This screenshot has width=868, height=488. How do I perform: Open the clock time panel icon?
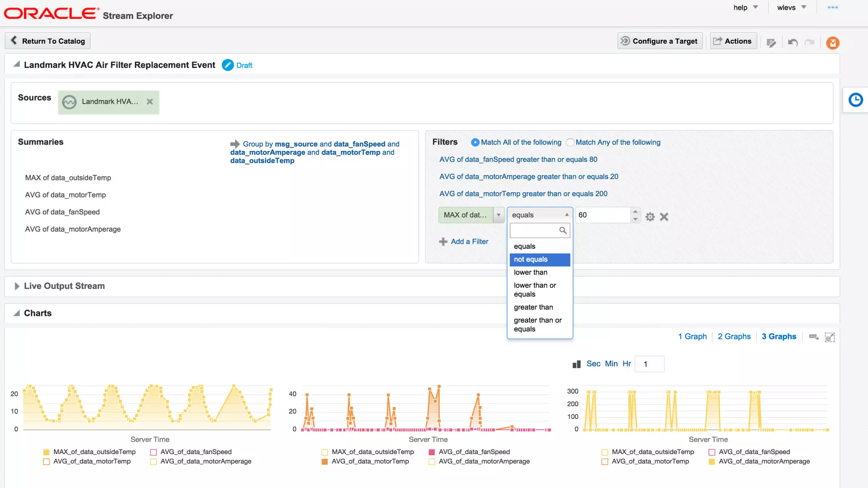pos(855,100)
